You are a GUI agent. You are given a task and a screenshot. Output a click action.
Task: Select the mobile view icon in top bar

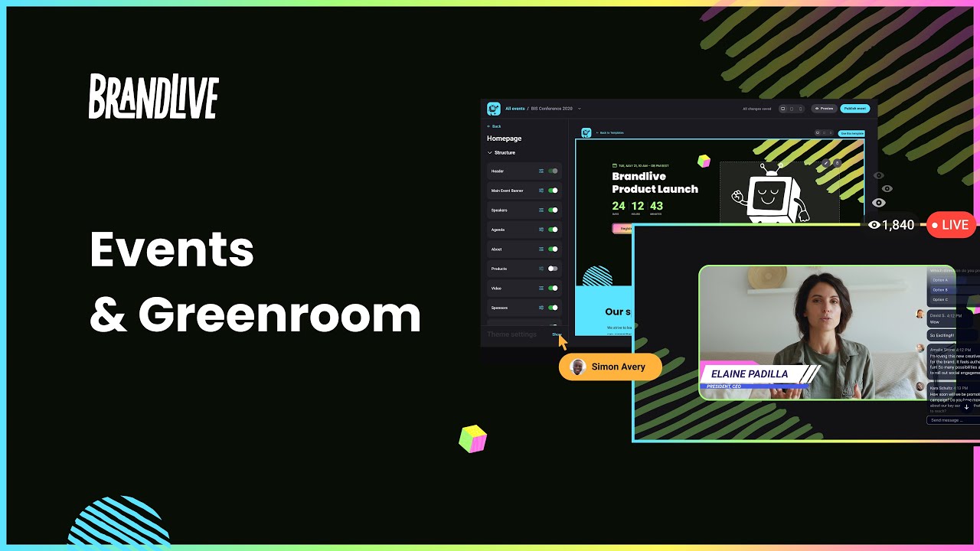(x=800, y=109)
